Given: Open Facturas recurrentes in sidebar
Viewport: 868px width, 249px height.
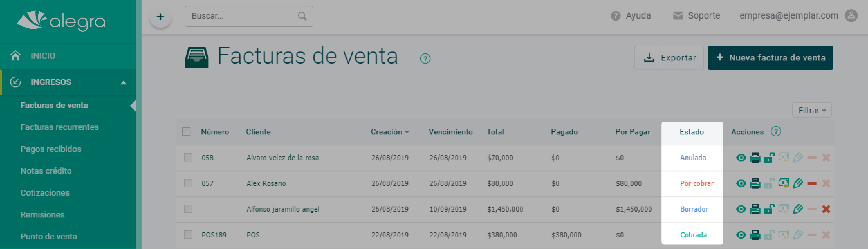Looking at the screenshot, I should click(x=59, y=127).
